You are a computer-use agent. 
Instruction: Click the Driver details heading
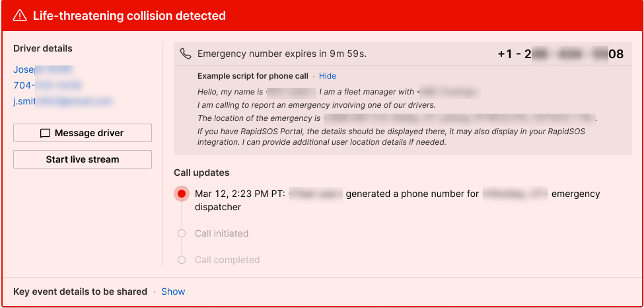point(43,48)
